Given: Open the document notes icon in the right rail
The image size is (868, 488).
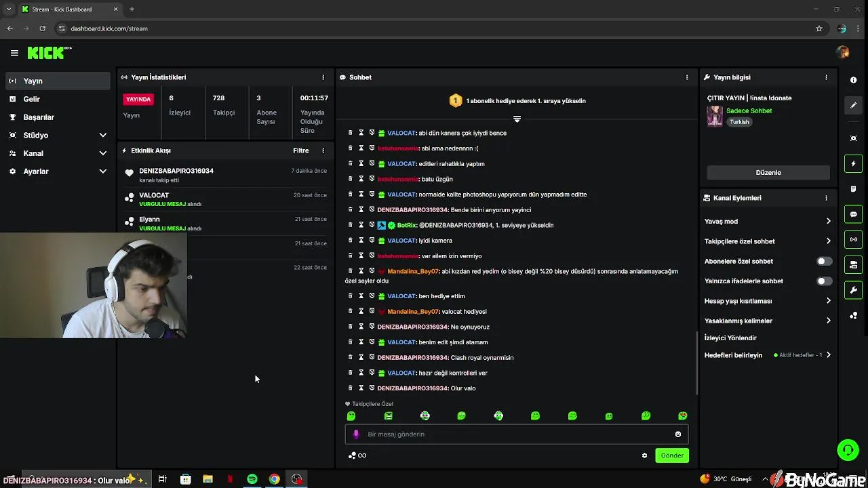Looking at the screenshot, I should (x=853, y=189).
